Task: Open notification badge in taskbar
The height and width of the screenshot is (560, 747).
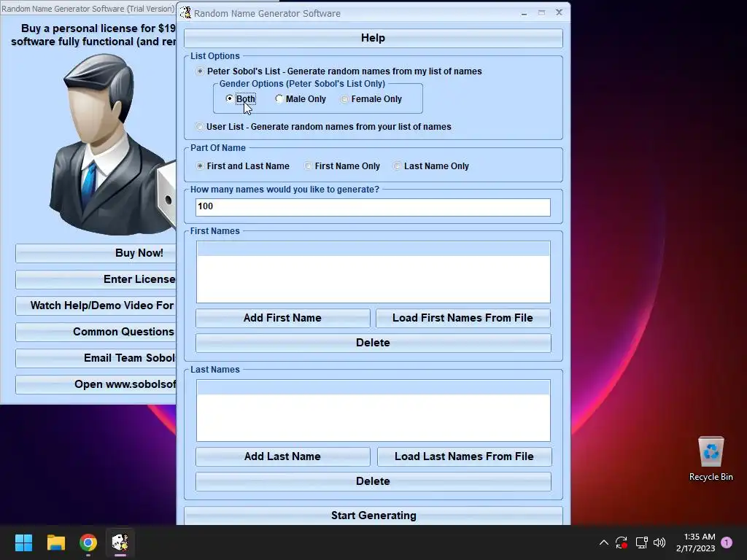Action: [x=727, y=542]
